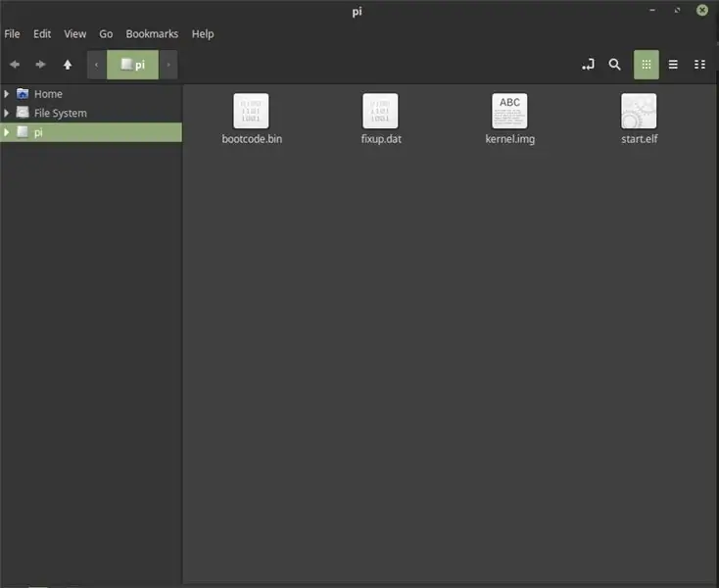
Task: Toggle the location entry path button
Action: pos(589,65)
